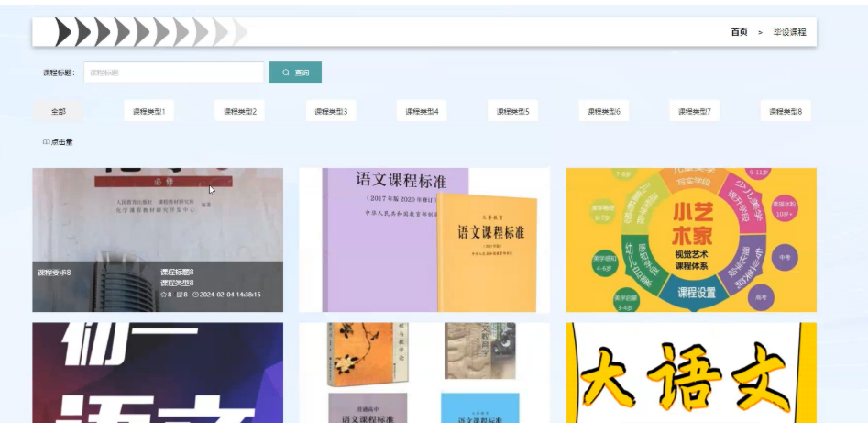Image resolution: width=868 pixels, height=423 pixels.
Task: Click the 查询 search button
Action: (295, 72)
